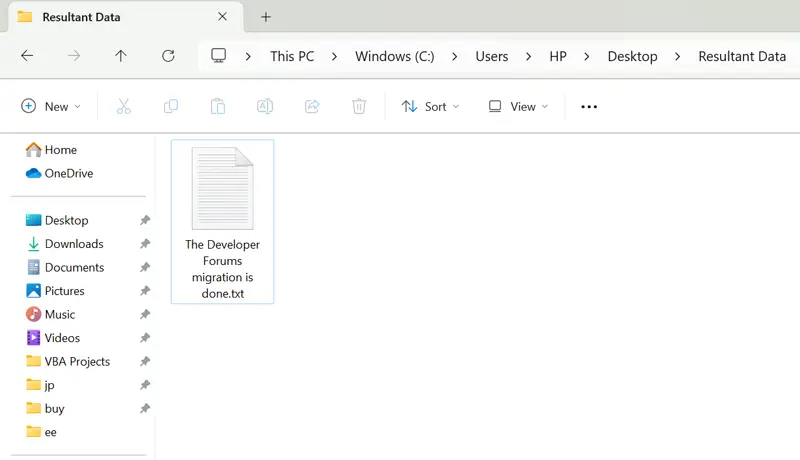Image resolution: width=800 pixels, height=460 pixels.
Task: Expand the Sort options menu
Action: [x=431, y=106]
